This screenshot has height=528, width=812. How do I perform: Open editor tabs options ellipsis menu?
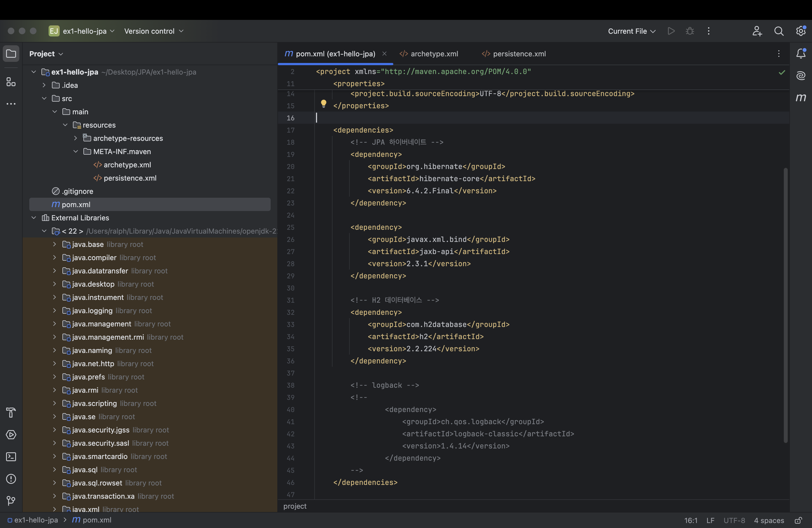[x=779, y=54]
